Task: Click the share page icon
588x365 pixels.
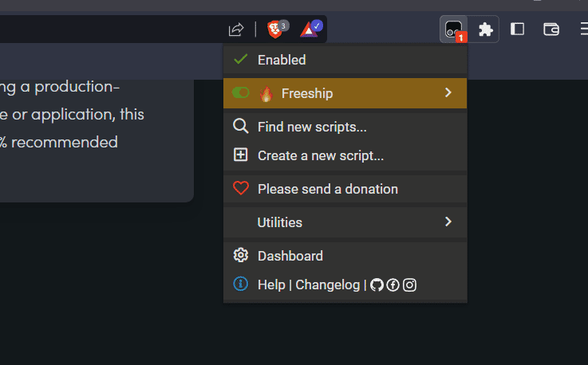Action: [x=236, y=29]
